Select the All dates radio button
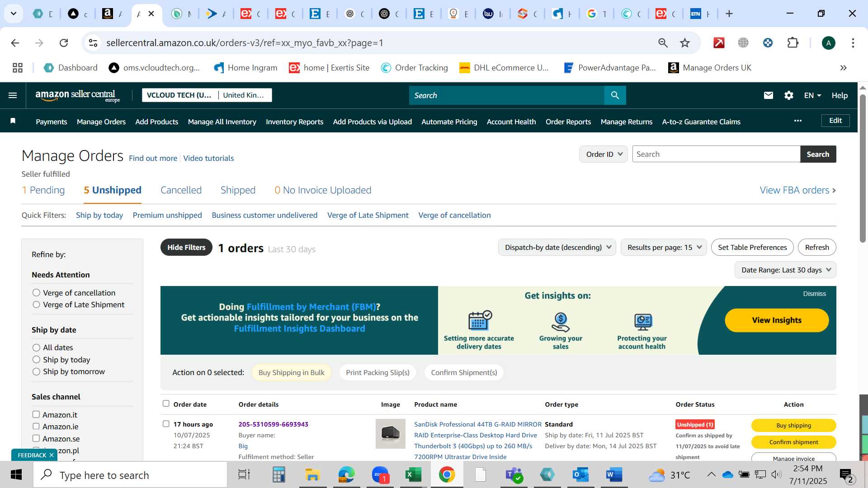 [36, 347]
